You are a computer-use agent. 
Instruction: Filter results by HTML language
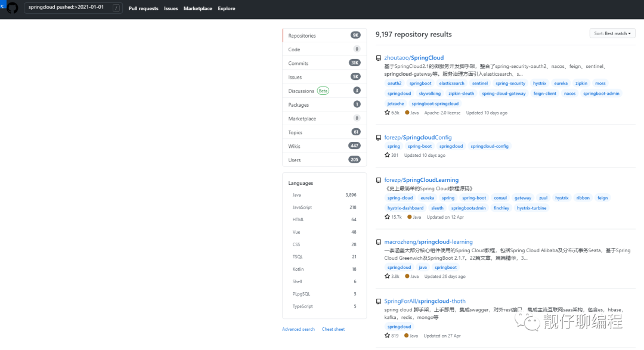coord(324,220)
